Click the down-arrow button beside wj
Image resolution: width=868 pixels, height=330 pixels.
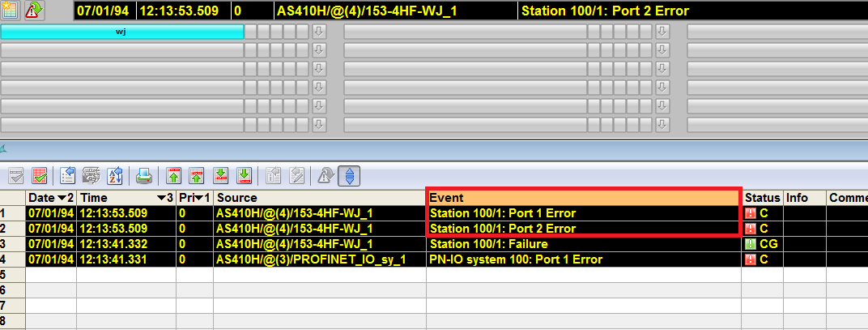pos(319,32)
